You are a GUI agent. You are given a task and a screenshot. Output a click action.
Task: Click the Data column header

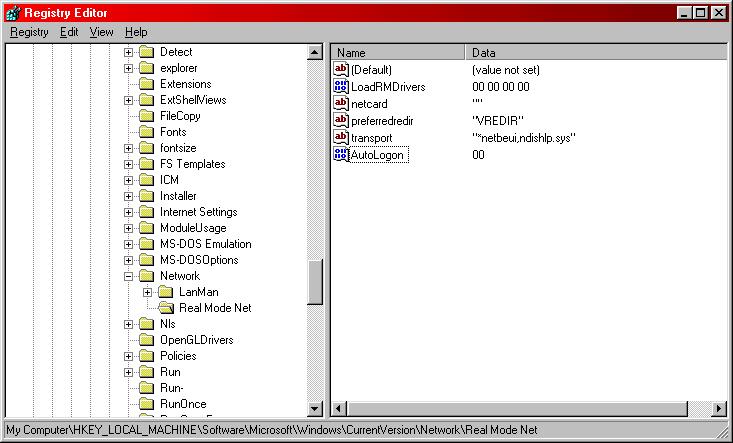(x=596, y=52)
